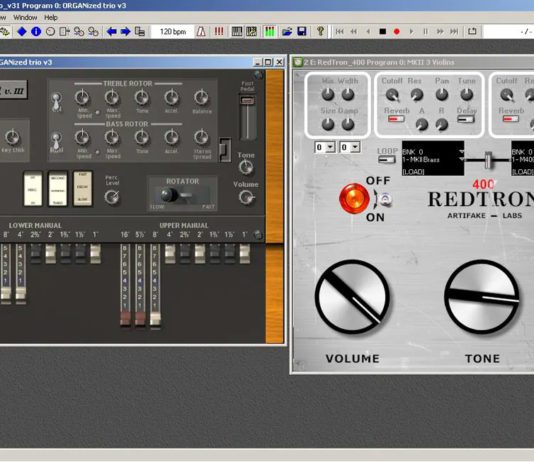Click the open folder toolbar icon
This screenshot has width=534, height=462.
coord(287,32)
